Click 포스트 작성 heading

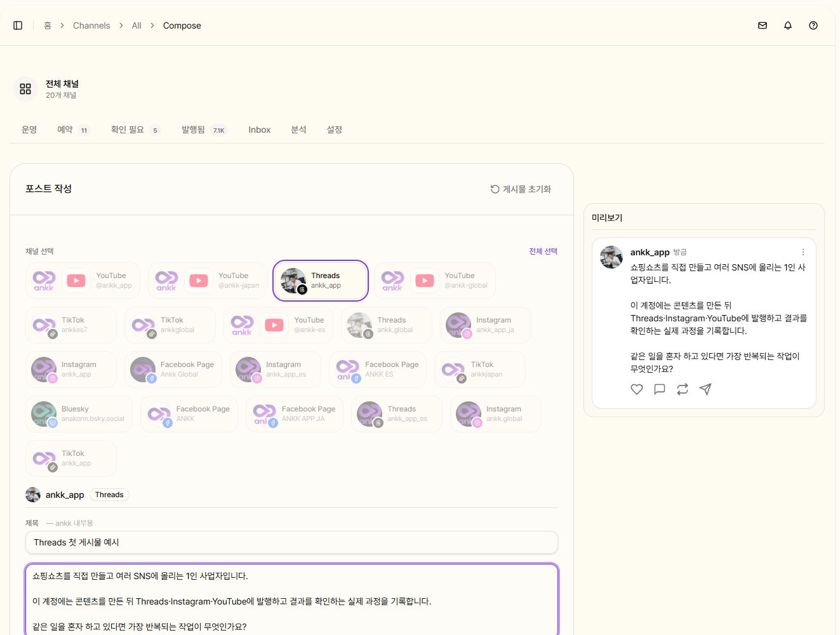tap(48, 189)
